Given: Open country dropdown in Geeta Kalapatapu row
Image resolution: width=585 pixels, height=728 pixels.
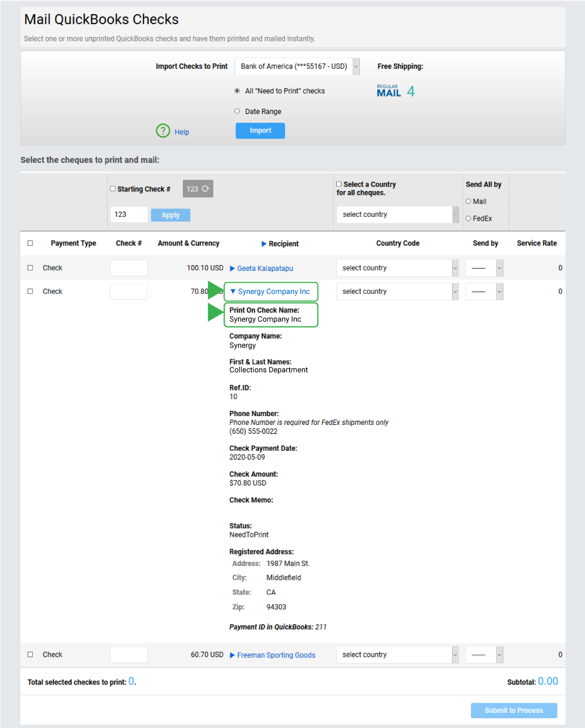Looking at the screenshot, I should [398, 268].
